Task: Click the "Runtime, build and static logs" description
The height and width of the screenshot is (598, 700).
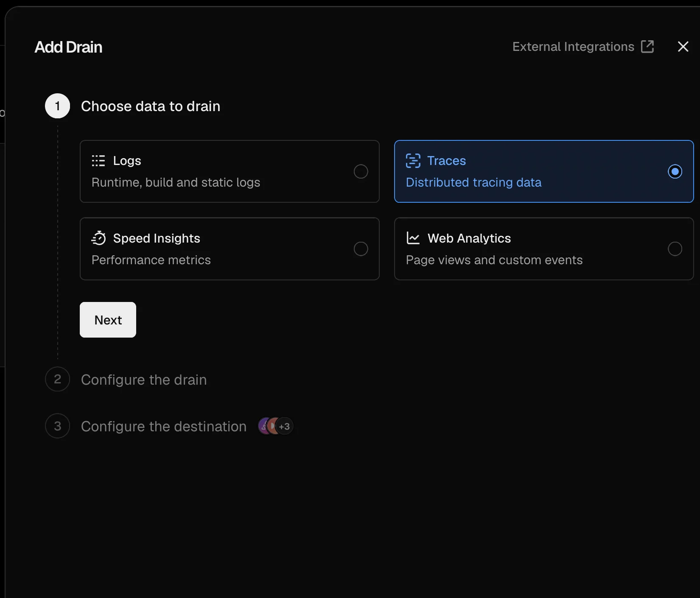Action: (176, 182)
